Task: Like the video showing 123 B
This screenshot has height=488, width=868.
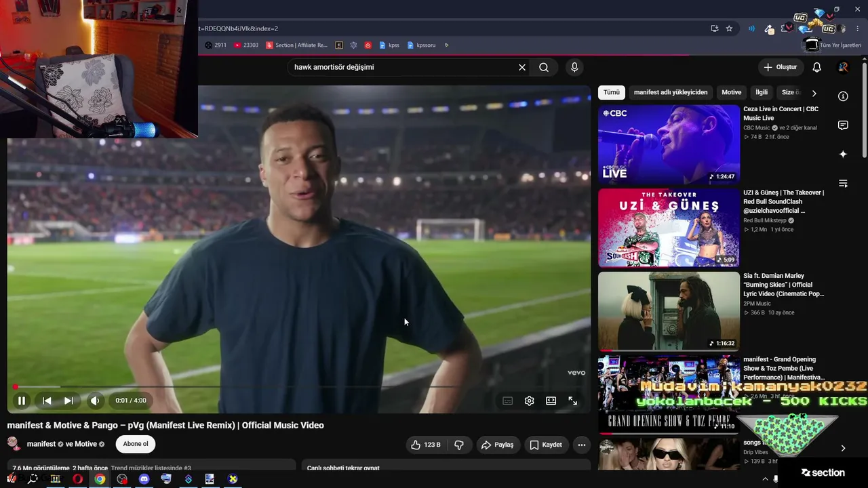Action: (x=425, y=445)
